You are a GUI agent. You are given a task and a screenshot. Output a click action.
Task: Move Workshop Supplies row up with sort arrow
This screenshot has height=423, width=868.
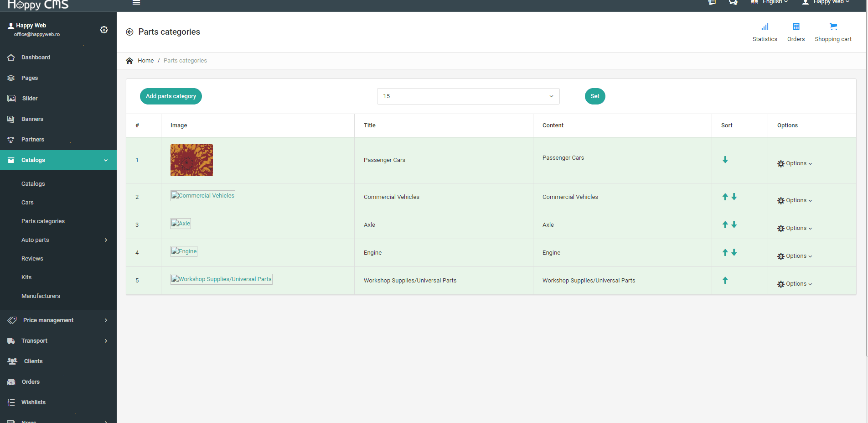click(x=725, y=280)
